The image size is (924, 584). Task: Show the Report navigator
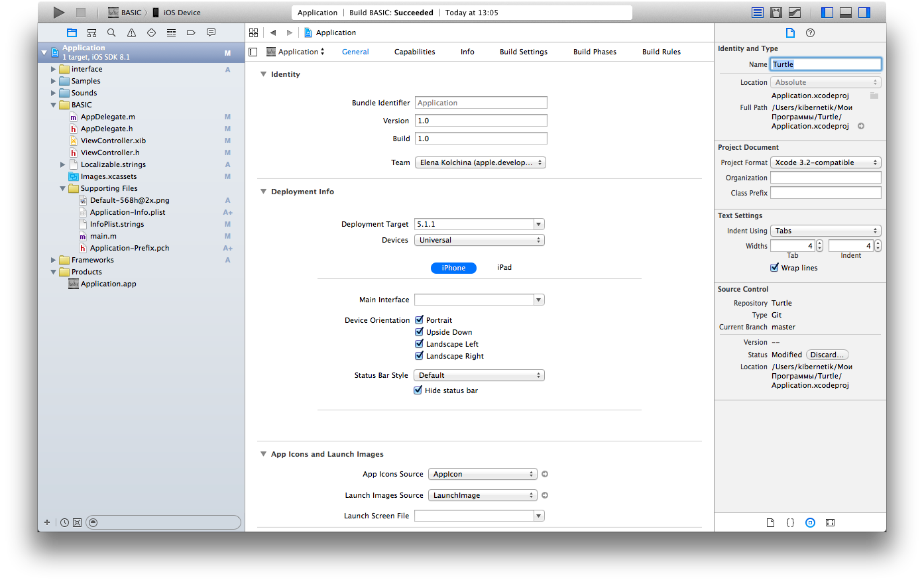pos(211,32)
